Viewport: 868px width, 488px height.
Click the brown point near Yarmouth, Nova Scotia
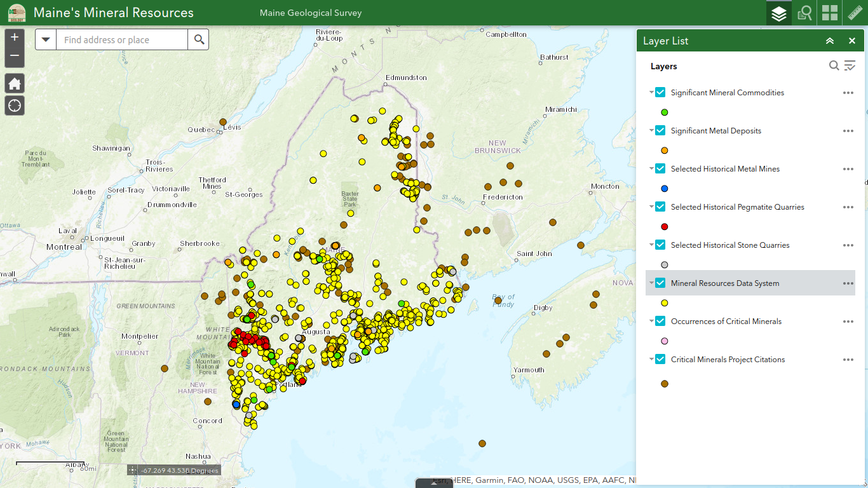tap(546, 354)
